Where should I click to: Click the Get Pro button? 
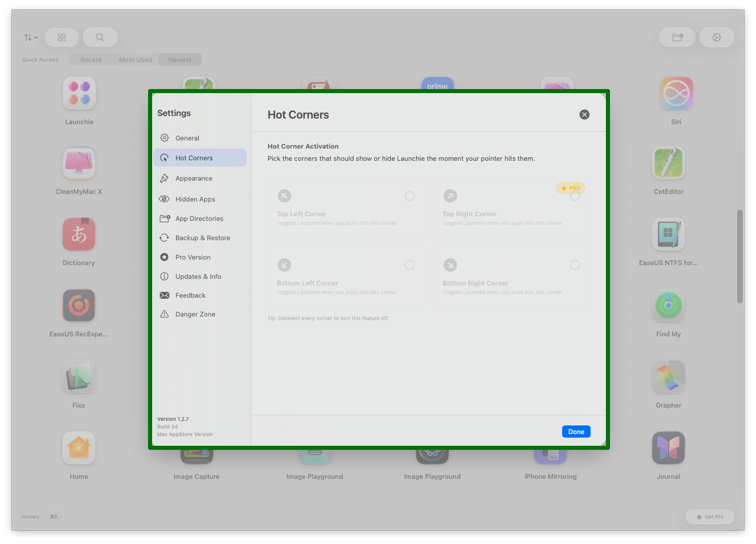tap(710, 517)
